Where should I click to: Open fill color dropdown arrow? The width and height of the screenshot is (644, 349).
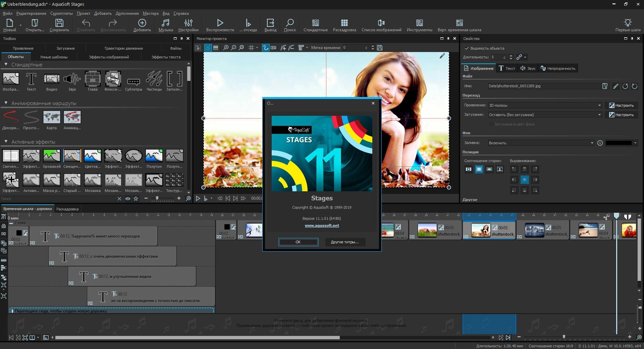pyautogui.click(x=635, y=143)
